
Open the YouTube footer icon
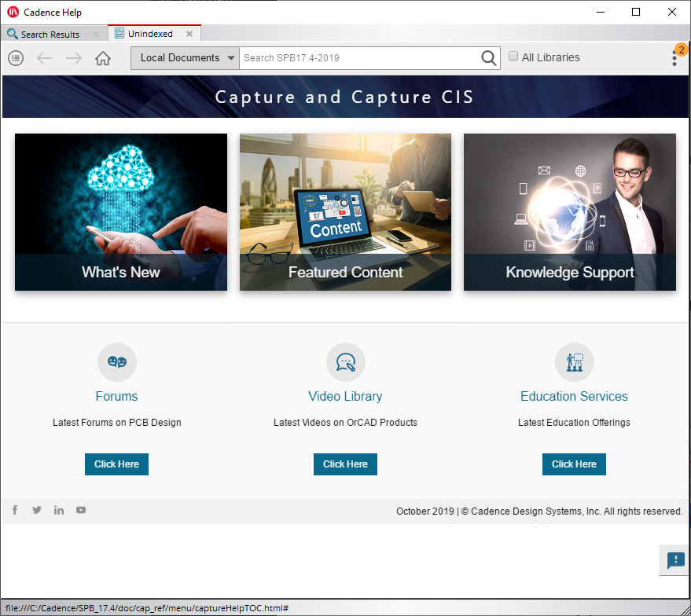pyautogui.click(x=81, y=510)
